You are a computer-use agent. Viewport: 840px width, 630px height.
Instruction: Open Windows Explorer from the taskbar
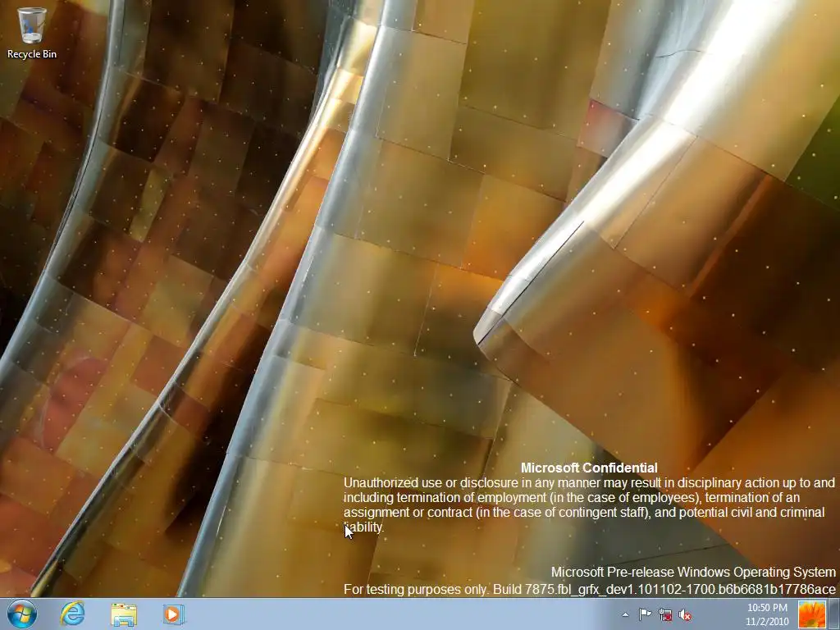pos(124,614)
